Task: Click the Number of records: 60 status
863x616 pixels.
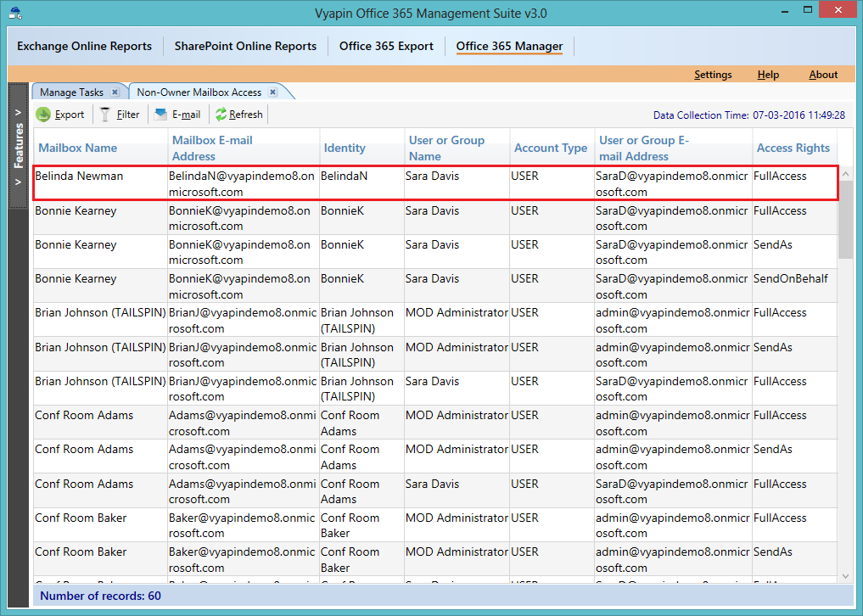Action: [101, 596]
